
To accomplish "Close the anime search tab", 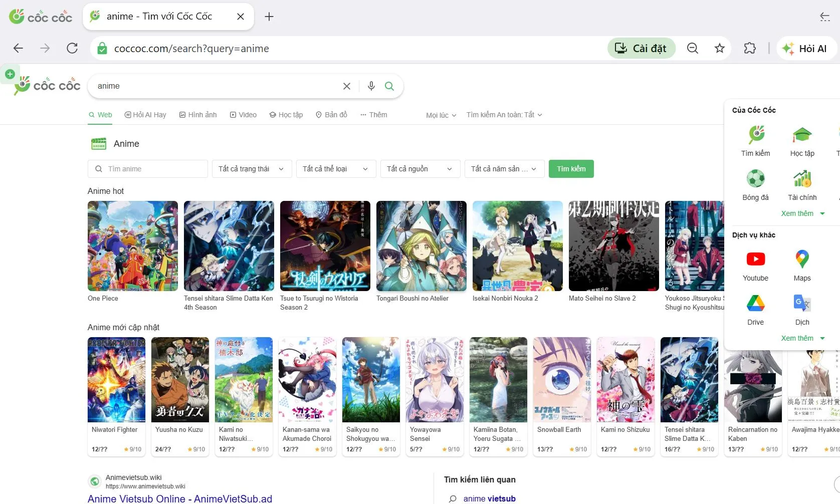I will pos(241,17).
